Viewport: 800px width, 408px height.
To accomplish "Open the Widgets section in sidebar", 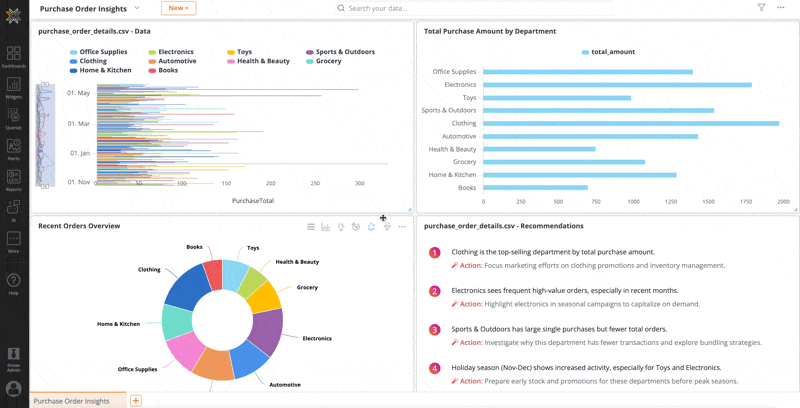I will tap(13, 88).
